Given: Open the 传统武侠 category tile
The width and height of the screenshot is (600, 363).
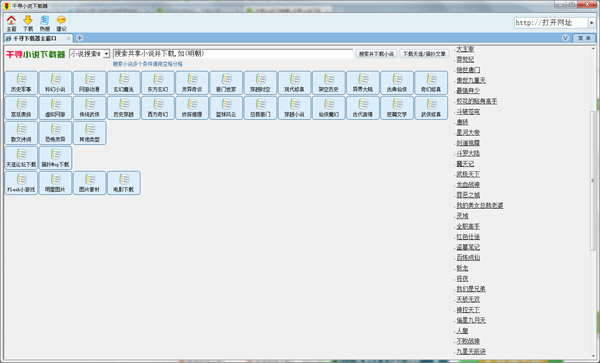Looking at the screenshot, I should pyautogui.click(x=90, y=108).
